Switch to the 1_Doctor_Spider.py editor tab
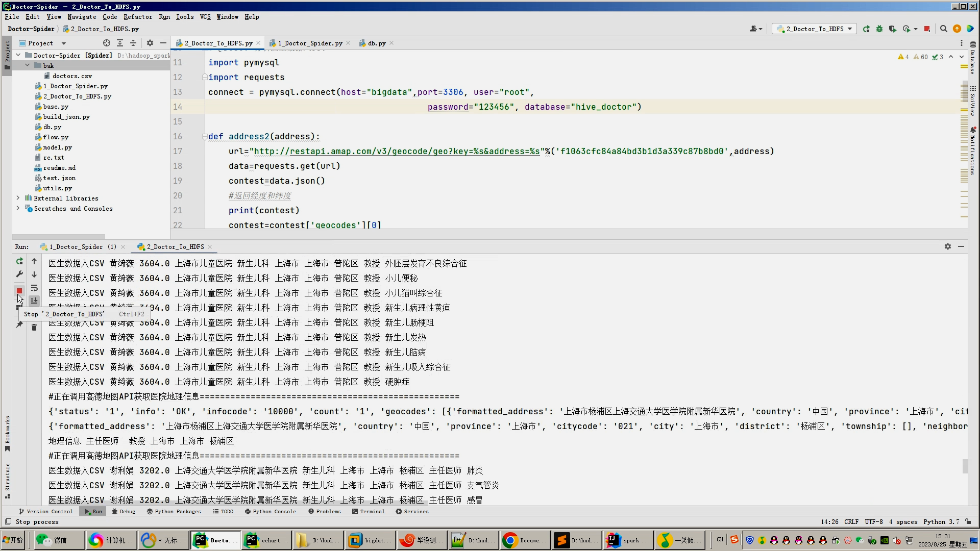 309,43
